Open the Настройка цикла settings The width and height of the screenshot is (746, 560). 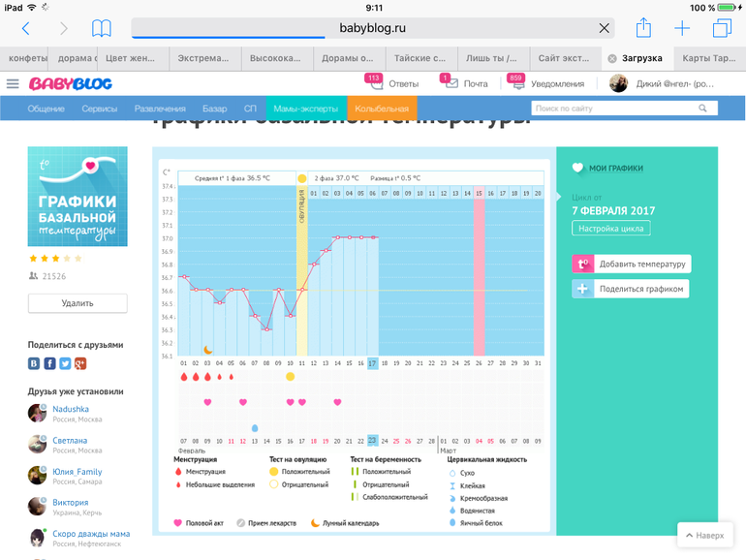tap(611, 229)
